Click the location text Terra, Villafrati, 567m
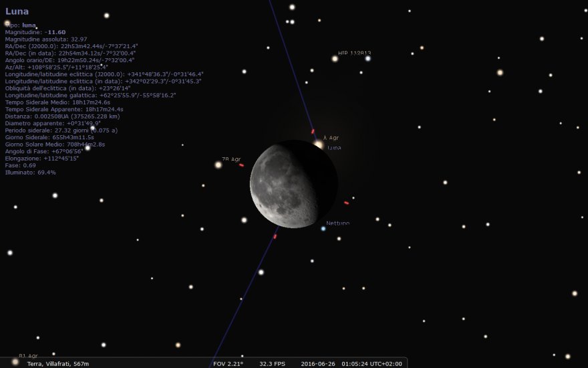The width and height of the screenshot is (588, 368). [x=58, y=363]
